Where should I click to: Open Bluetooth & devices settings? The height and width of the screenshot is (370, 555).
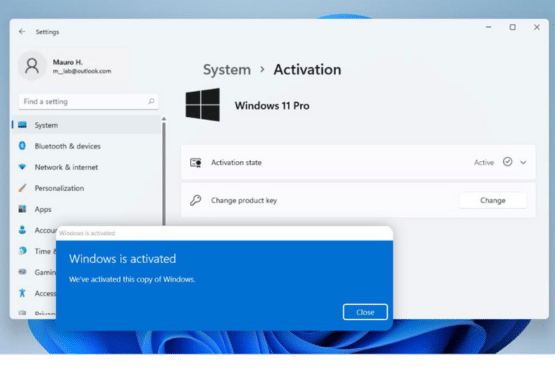click(x=86, y=146)
